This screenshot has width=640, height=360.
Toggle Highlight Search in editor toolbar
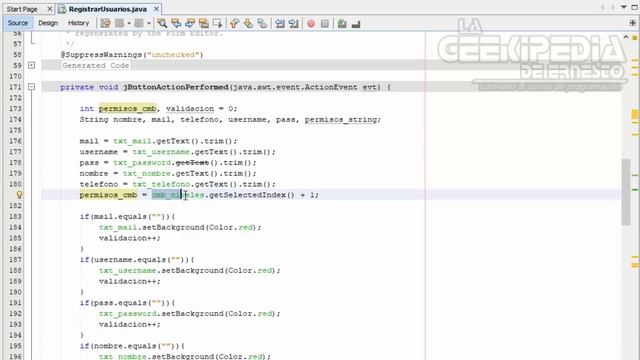[204, 23]
